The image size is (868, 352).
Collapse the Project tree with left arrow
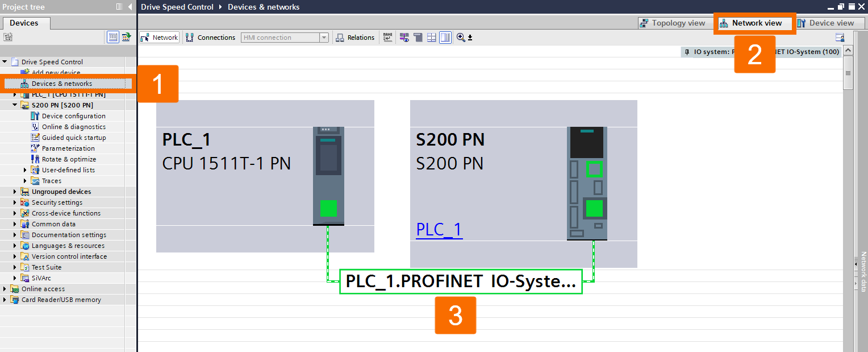(x=130, y=7)
